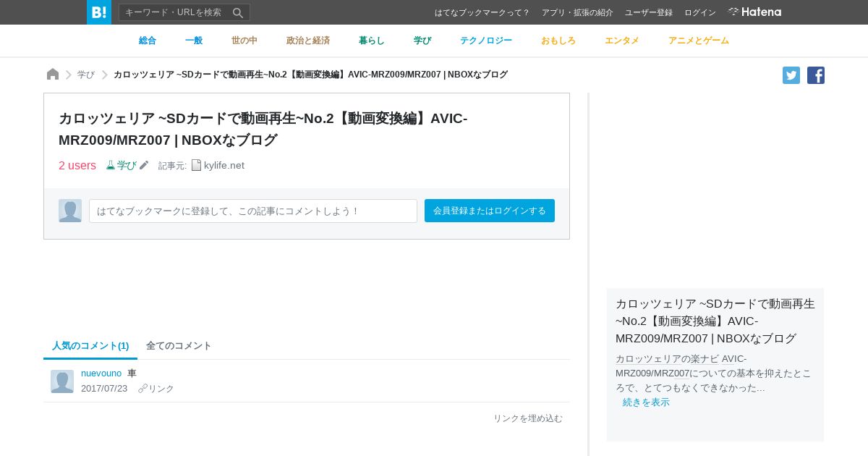
Task: Click the Hatena Bookmark B! logo
Action: coord(99,12)
